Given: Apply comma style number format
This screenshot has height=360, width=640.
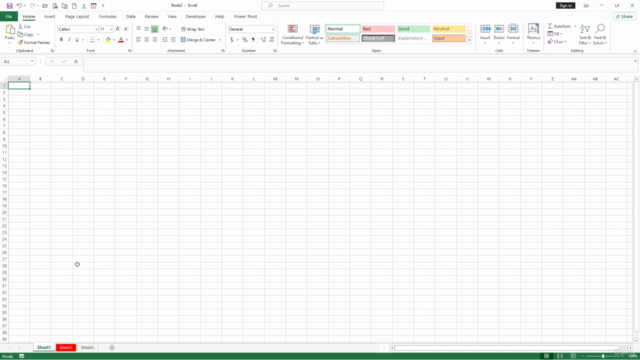Looking at the screenshot, I should click(253, 40).
